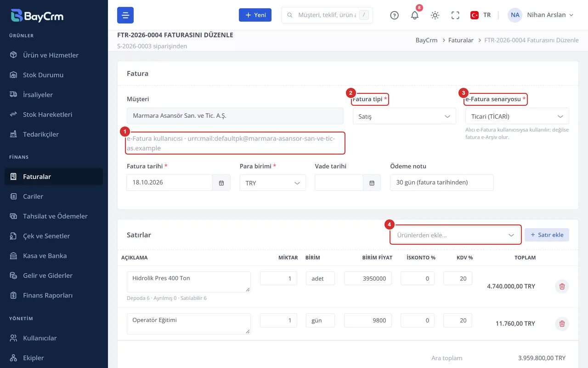This screenshot has height=368, width=588.
Task: Click the NA user avatar
Action: coord(515,15)
